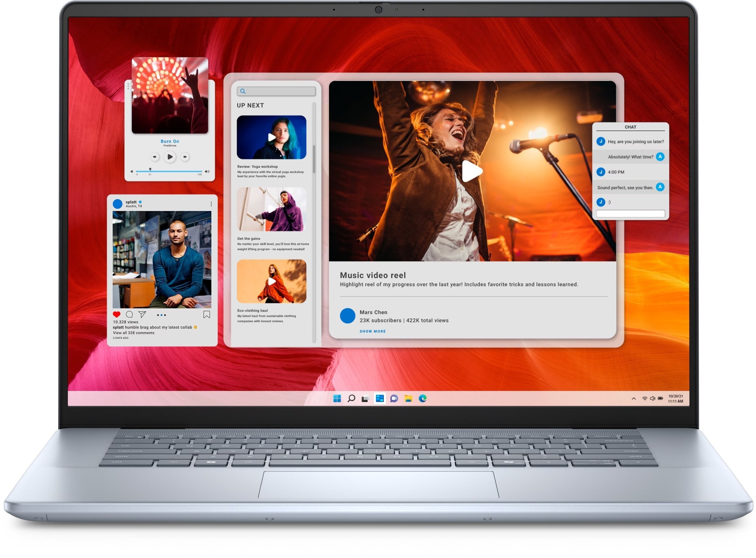Launch Microsoft Edge from the taskbar
Viewport: 756px width, 558px height.
coord(422,399)
